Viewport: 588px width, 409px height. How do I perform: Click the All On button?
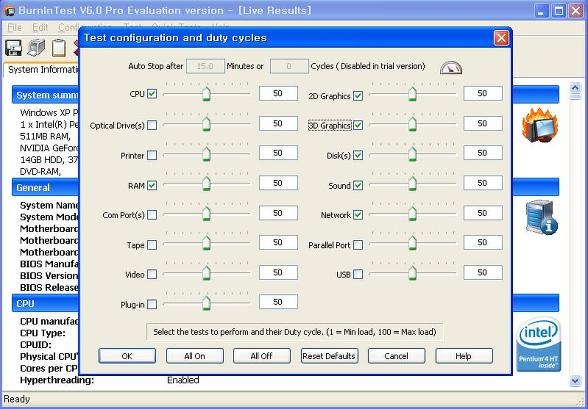[x=195, y=356]
